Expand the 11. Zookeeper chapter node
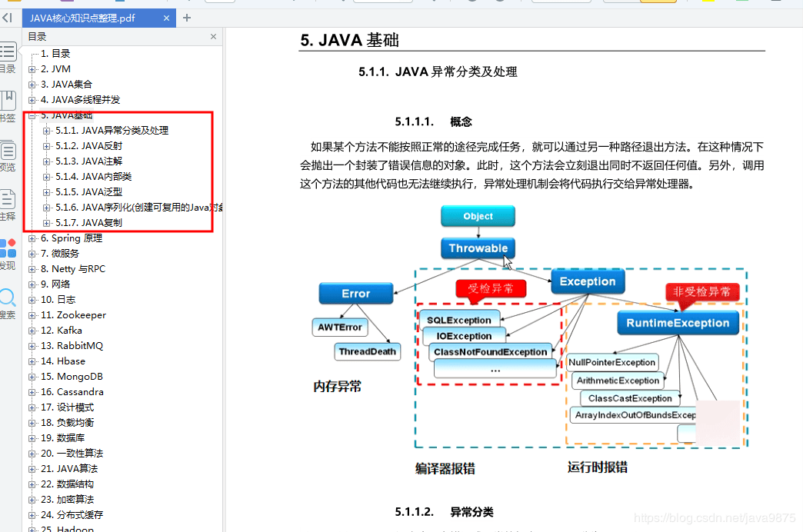This screenshot has height=532, width=803. click(31, 314)
